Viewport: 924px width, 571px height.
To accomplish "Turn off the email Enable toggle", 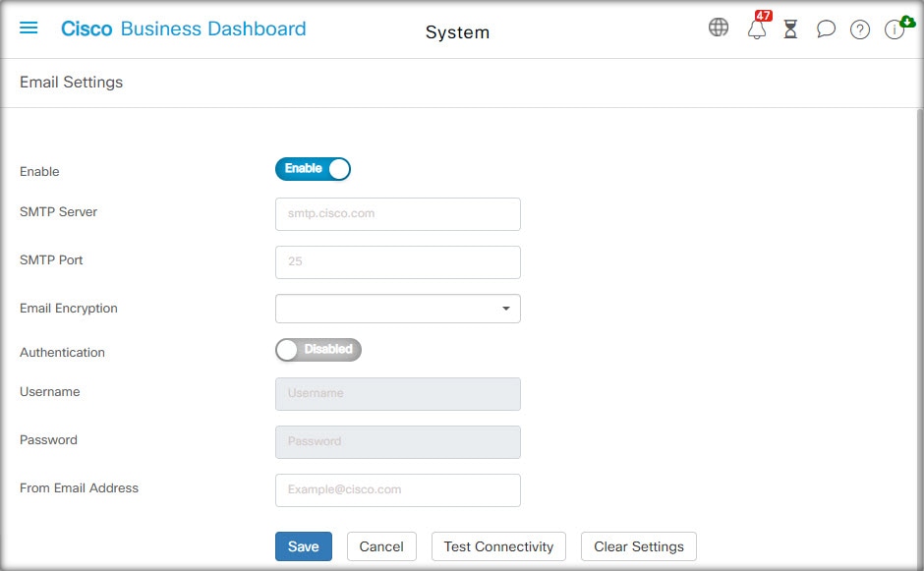I will 313,169.
